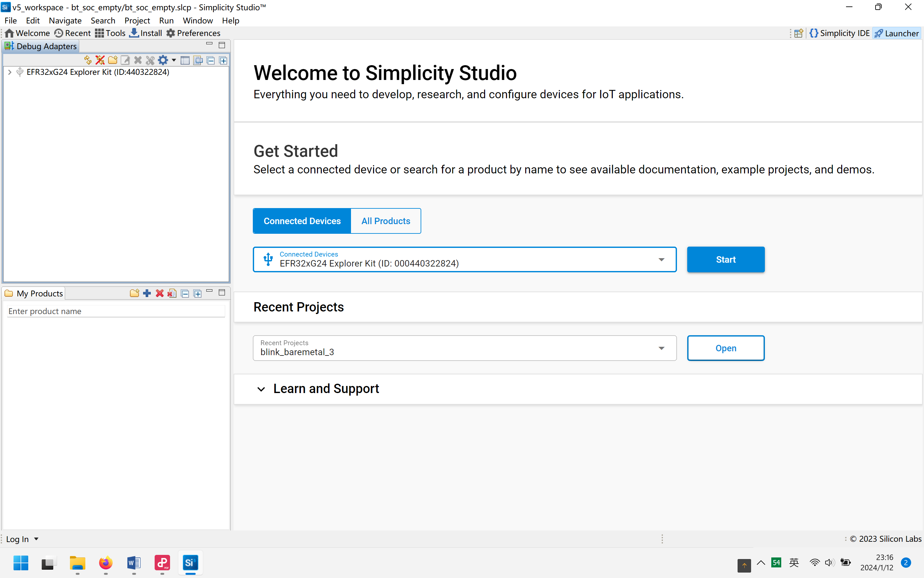Click the table view icon in Debug Adapters
Viewport: 924px width, 578px height.
tap(185, 60)
